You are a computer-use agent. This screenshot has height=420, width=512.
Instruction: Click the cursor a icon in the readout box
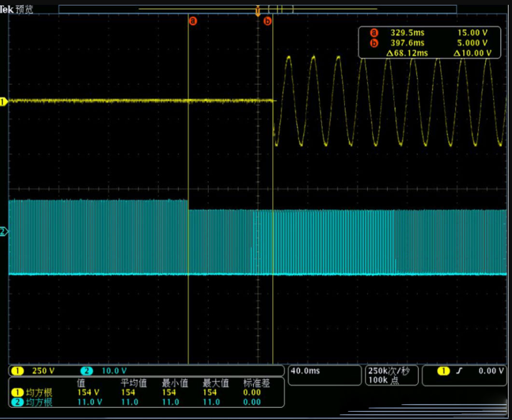tap(374, 33)
